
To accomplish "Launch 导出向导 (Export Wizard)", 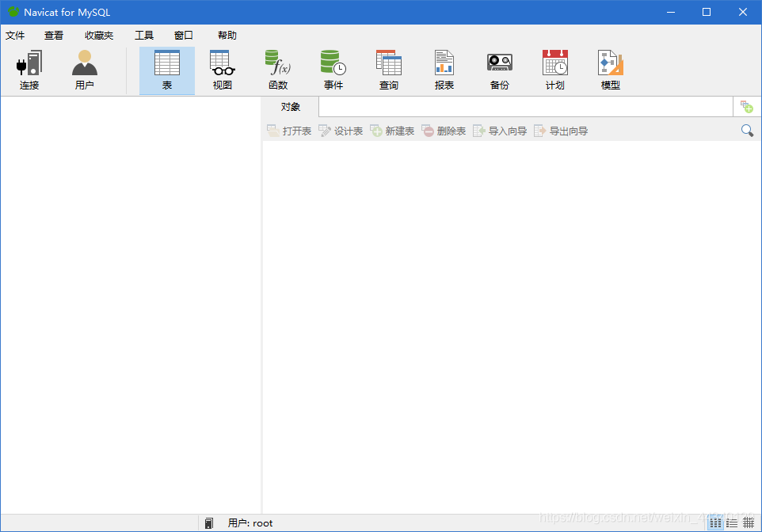I will [x=561, y=131].
